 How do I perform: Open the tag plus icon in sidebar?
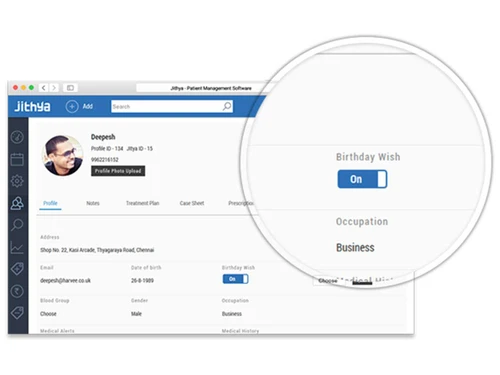tap(17, 269)
